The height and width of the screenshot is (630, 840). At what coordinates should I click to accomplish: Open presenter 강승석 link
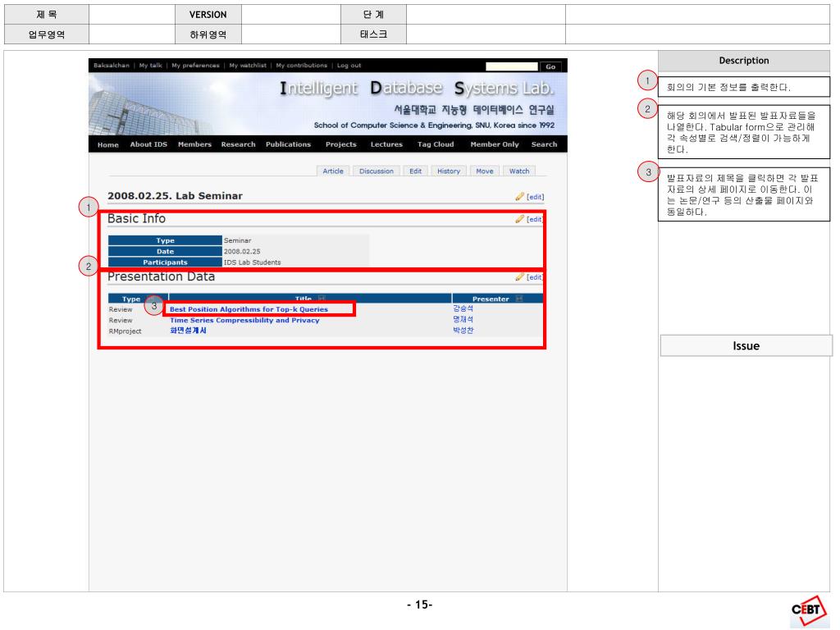tap(463, 308)
